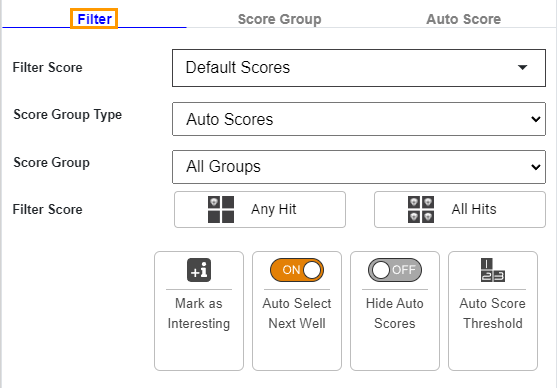The image size is (557, 388).
Task: Click the Any Hit grid icon
Action: 221,210
